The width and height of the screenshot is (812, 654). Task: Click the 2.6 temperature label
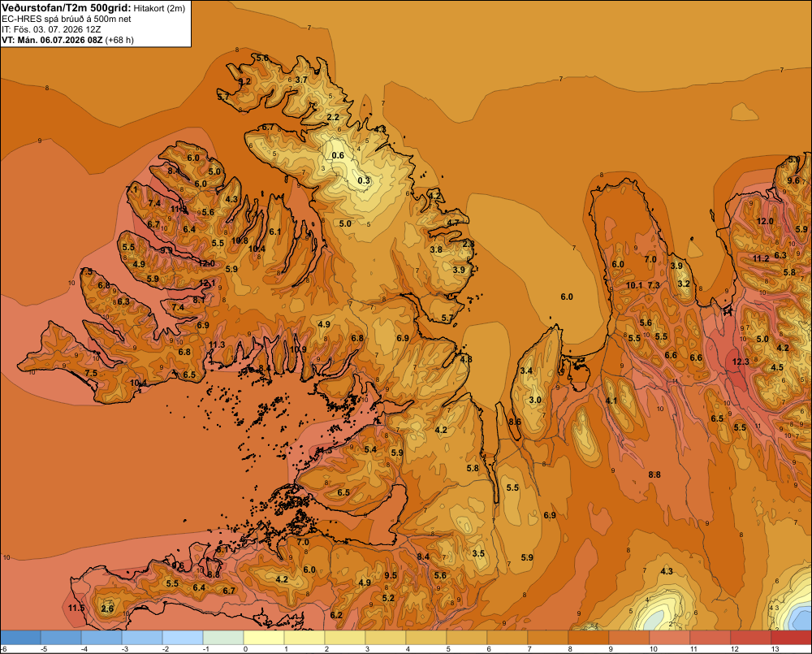tap(107, 609)
